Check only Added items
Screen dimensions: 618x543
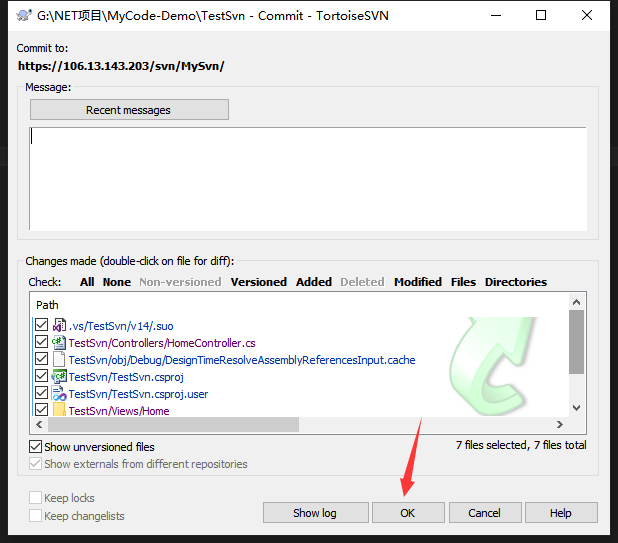[x=314, y=282]
